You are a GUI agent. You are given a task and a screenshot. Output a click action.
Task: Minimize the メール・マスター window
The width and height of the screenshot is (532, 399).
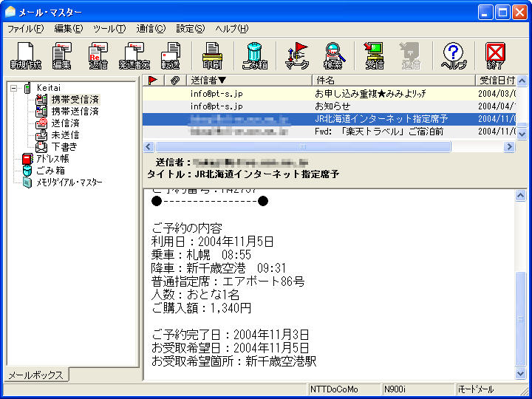tap(486, 13)
